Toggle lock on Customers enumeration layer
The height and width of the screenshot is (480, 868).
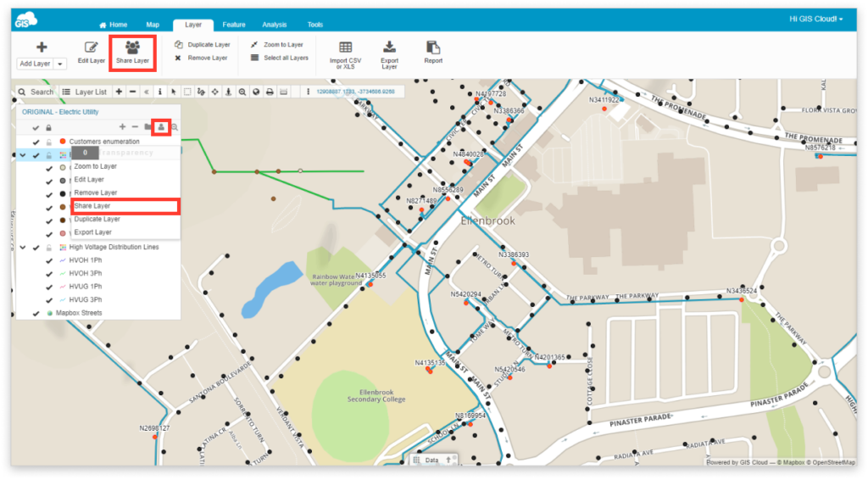pos(48,142)
